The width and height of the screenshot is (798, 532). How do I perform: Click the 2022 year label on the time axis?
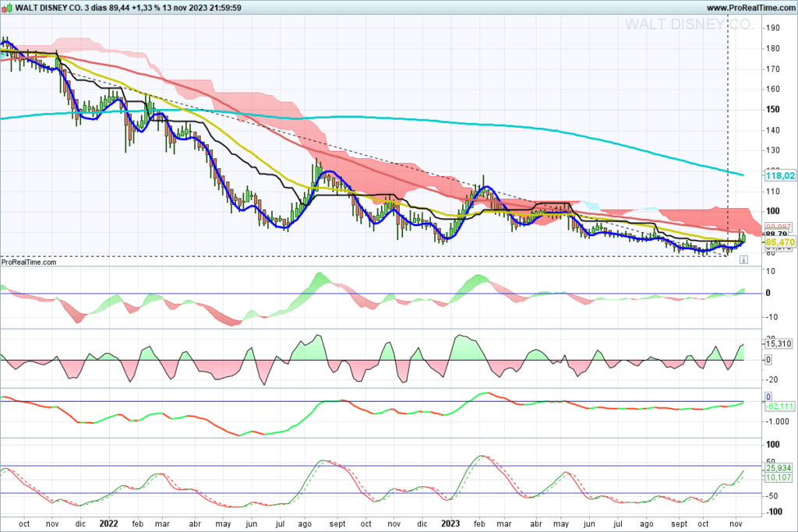108,523
